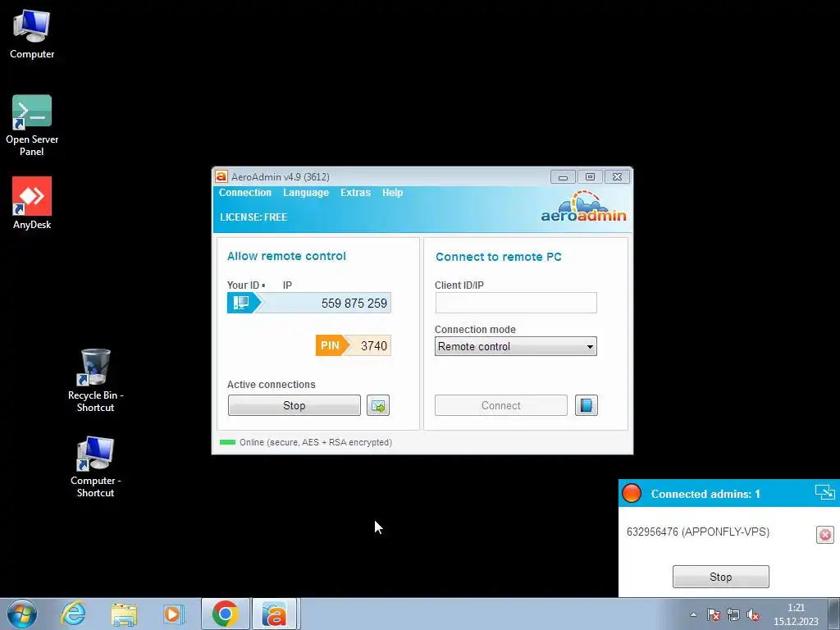Click the Online secure encrypted status text
The width and height of the screenshot is (840, 630).
point(316,442)
